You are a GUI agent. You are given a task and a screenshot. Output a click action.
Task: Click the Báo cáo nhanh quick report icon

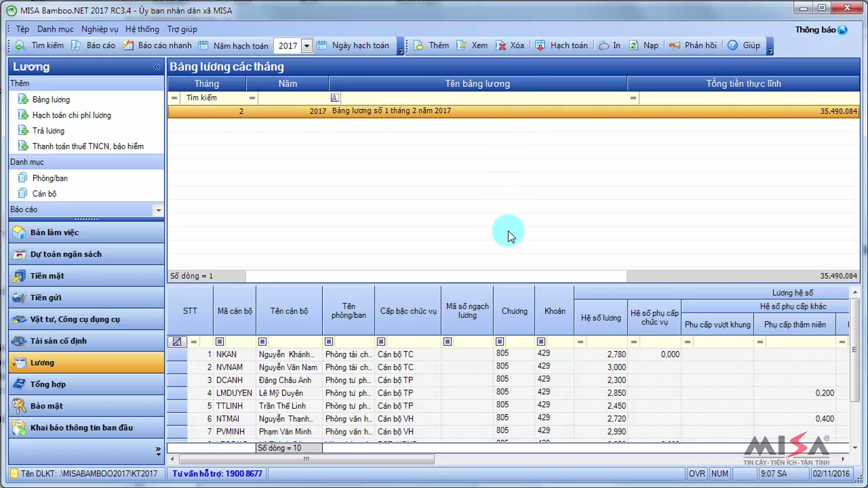128,46
